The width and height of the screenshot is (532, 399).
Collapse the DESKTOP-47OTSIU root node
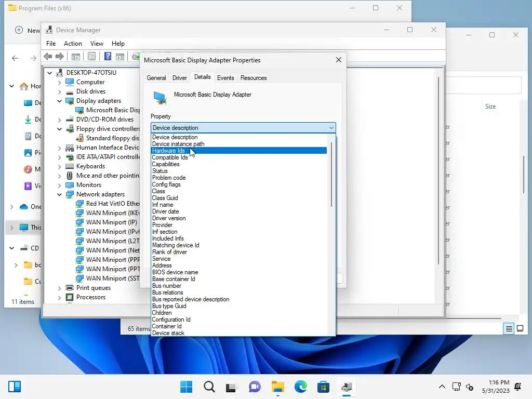(x=50, y=73)
